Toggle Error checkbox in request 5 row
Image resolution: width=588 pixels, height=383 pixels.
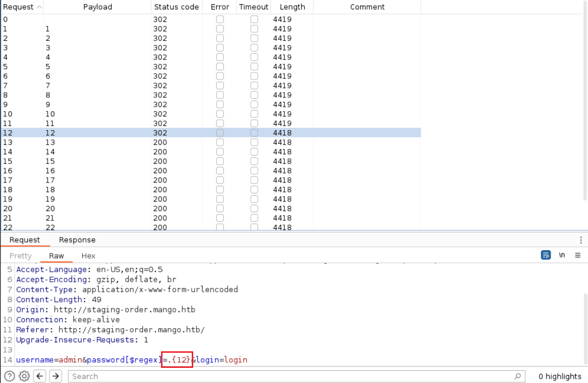coord(220,67)
